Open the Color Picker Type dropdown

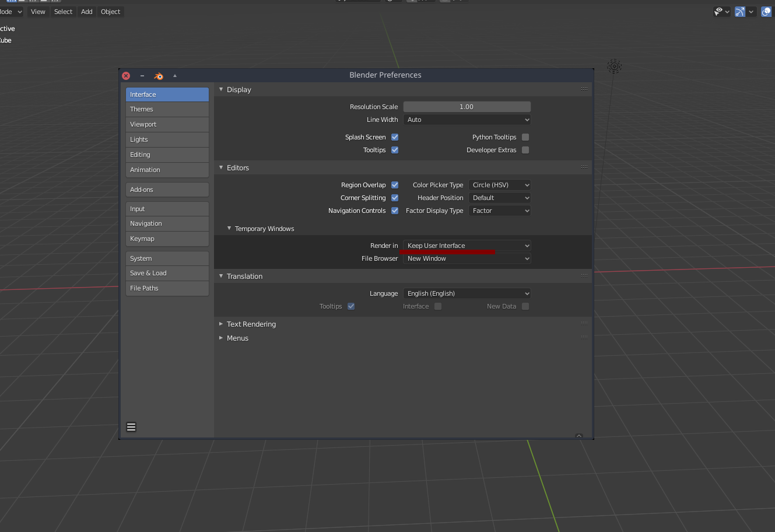[500, 185]
